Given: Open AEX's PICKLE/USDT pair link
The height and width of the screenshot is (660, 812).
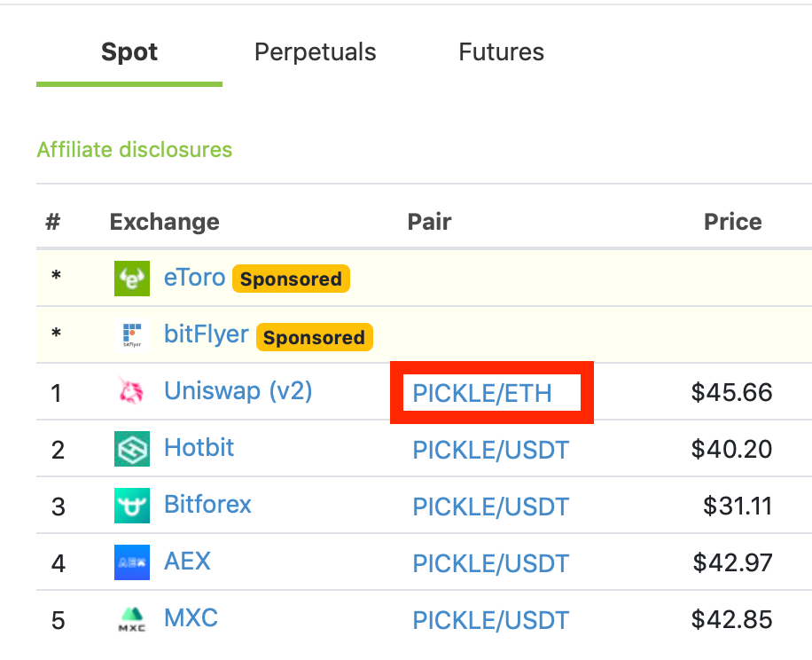Looking at the screenshot, I should coord(491,563).
